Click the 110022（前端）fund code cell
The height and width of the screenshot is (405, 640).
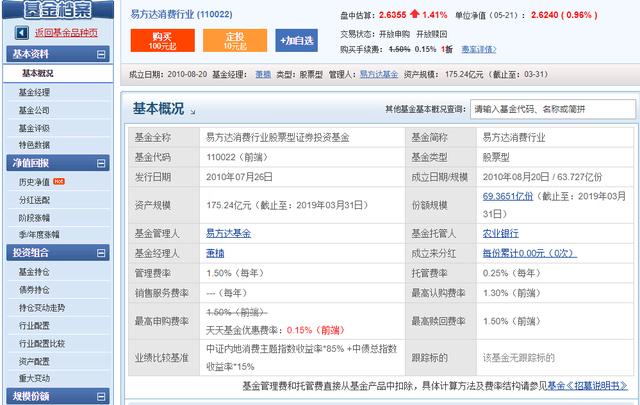point(302,157)
